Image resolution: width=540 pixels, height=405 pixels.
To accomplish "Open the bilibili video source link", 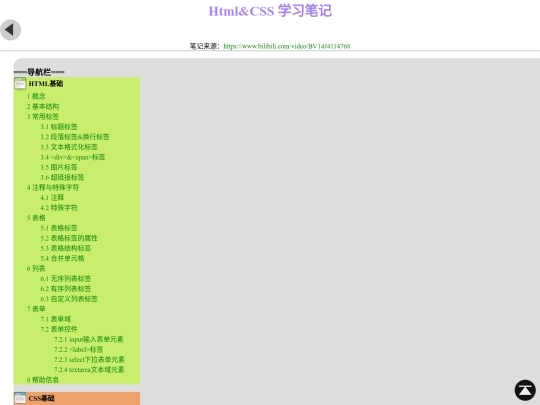I will point(287,46).
